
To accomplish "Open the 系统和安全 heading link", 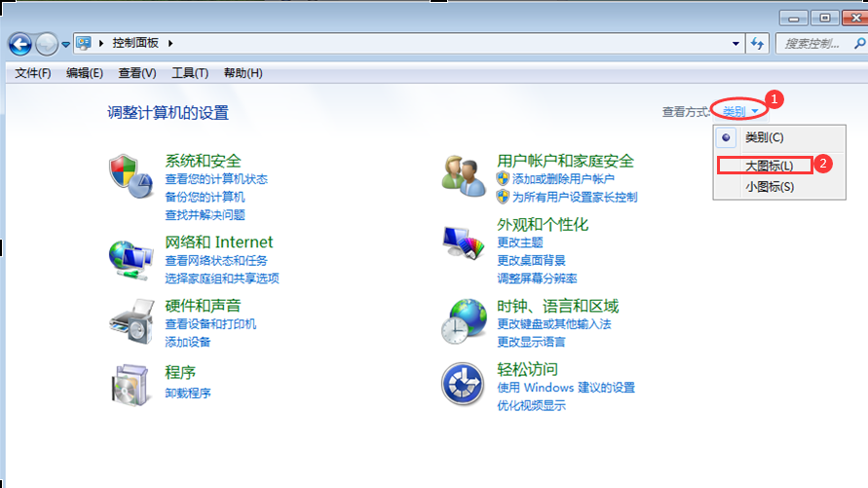I will click(x=203, y=161).
